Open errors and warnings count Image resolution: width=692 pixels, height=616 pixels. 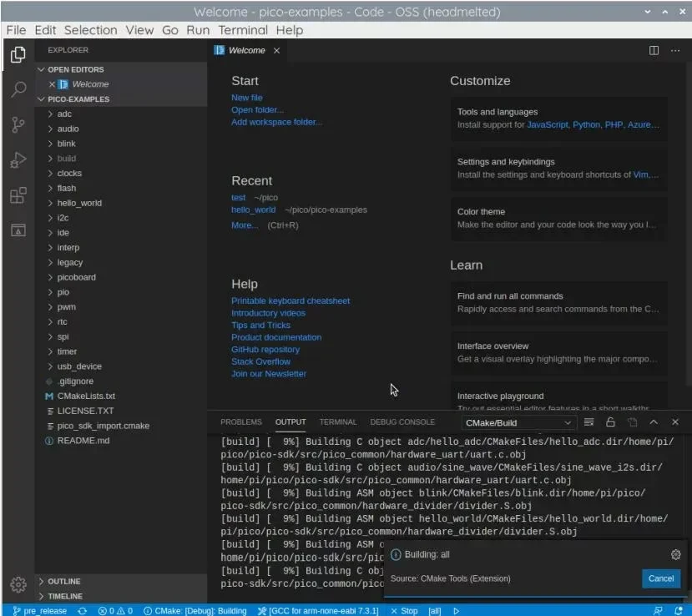(x=115, y=611)
